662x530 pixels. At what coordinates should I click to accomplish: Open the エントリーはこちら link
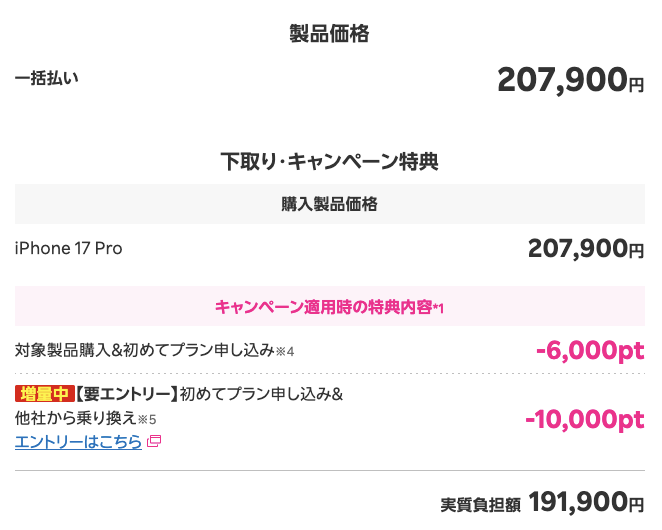[x=78, y=442]
